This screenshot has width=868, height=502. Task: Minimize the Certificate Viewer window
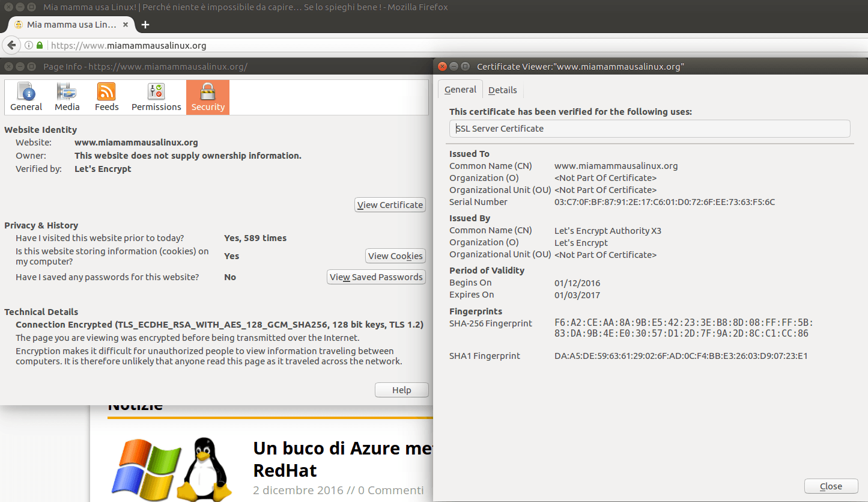[x=454, y=67]
